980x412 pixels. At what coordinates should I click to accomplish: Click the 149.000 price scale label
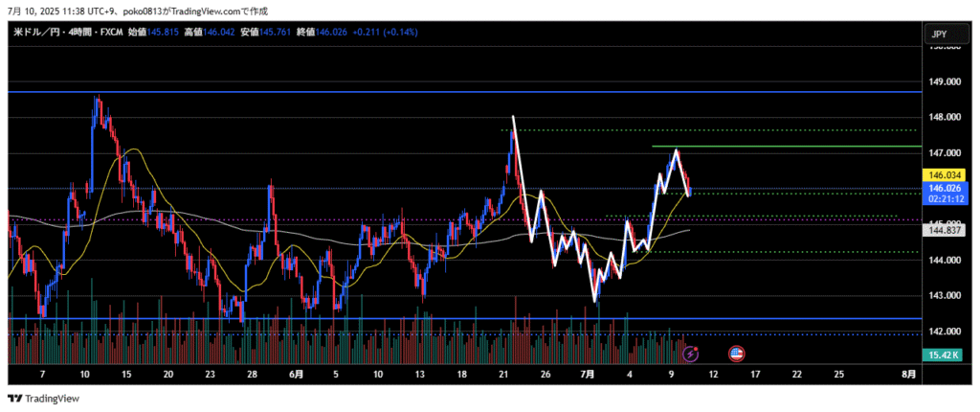coord(945,81)
